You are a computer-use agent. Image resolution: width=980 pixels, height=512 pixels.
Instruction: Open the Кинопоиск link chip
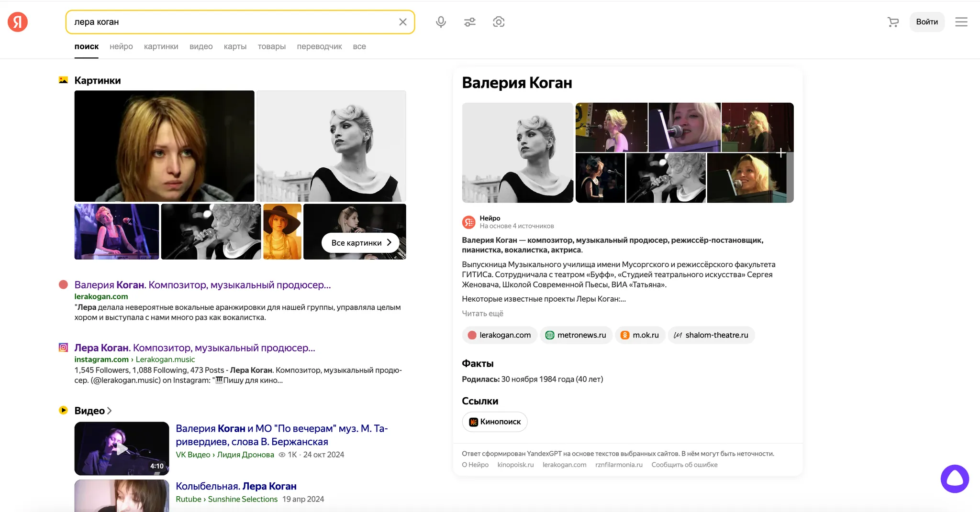pos(494,422)
